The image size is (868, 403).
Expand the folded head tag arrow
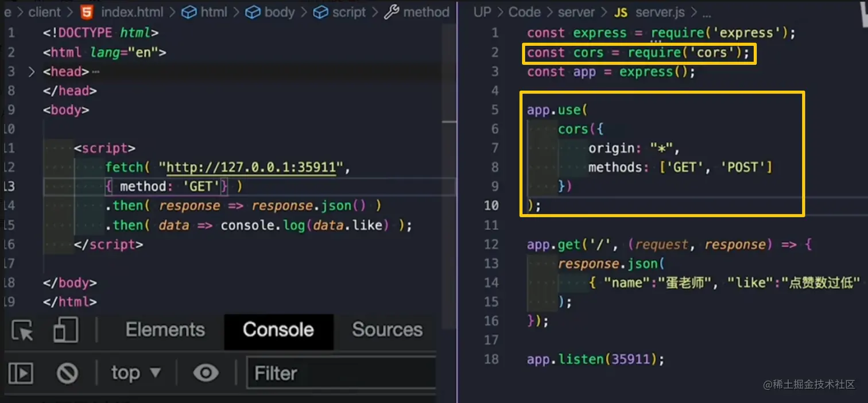coord(32,72)
